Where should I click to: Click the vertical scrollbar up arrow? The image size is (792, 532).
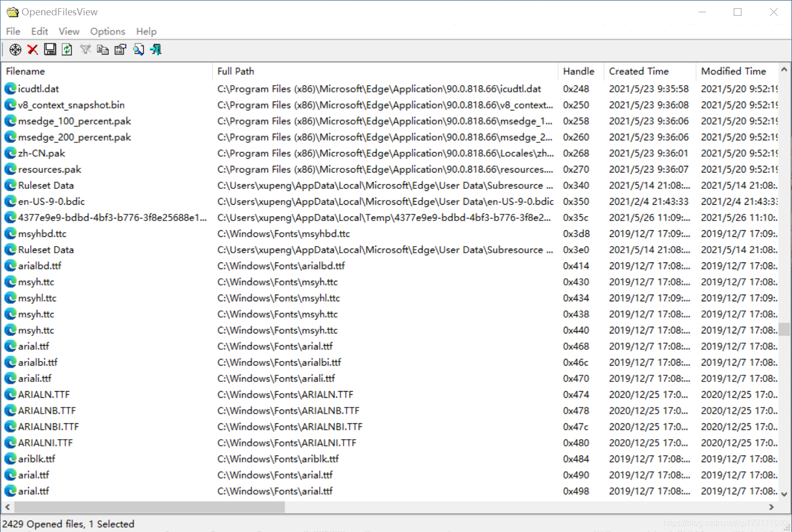point(784,69)
